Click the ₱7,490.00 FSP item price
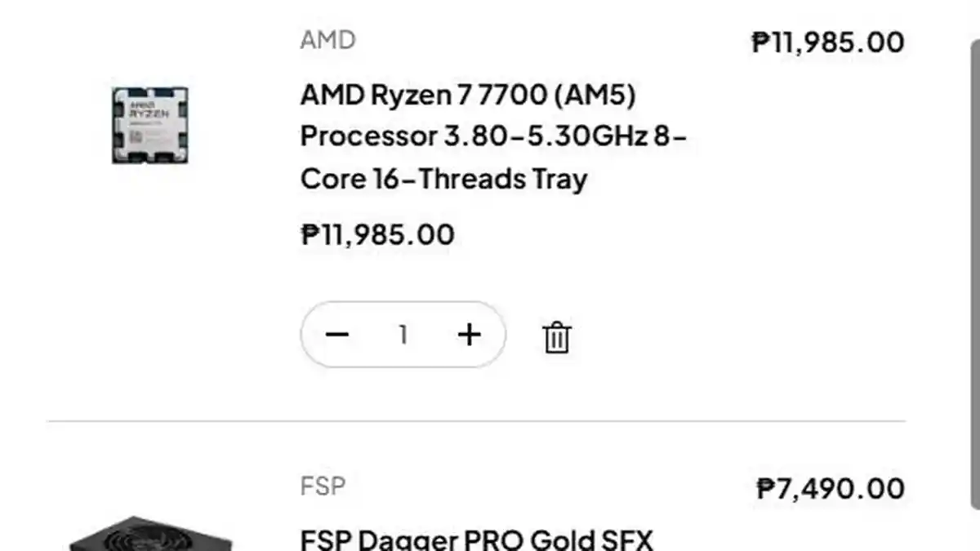This screenshot has height=551, width=980. click(831, 489)
